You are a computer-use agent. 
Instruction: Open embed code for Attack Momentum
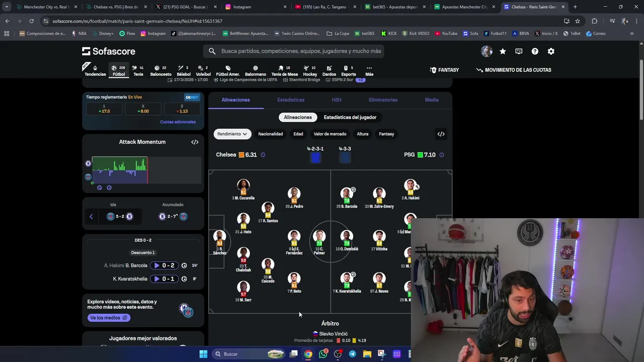click(195, 142)
